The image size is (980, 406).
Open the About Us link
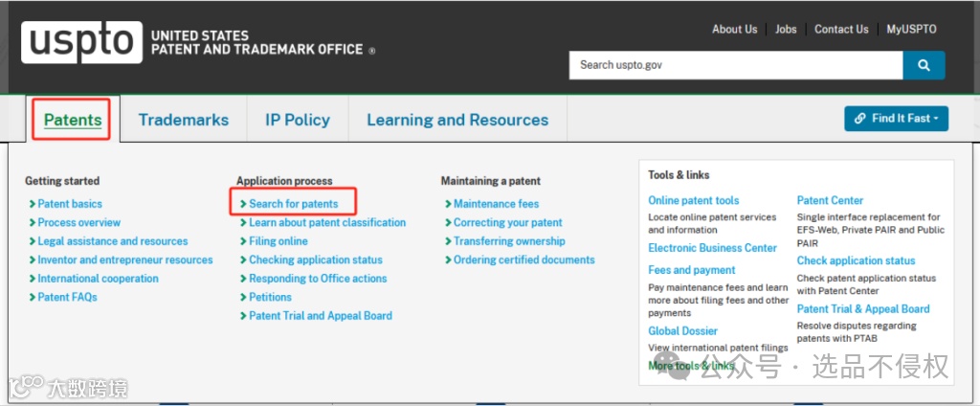734,30
